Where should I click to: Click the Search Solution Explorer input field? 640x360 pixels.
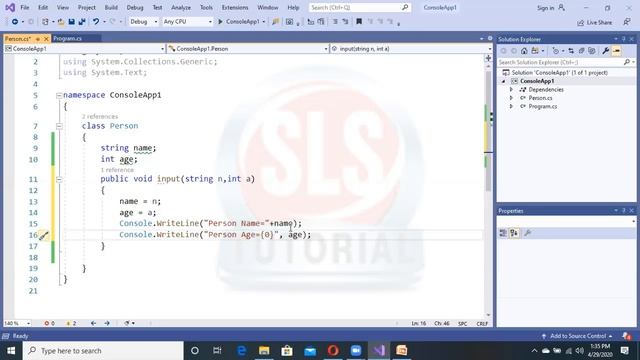[561, 62]
